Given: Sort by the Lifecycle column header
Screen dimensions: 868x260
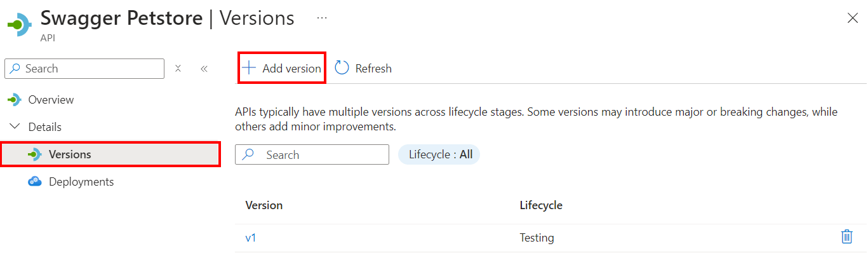Looking at the screenshot, I should (x=541, y=205).
